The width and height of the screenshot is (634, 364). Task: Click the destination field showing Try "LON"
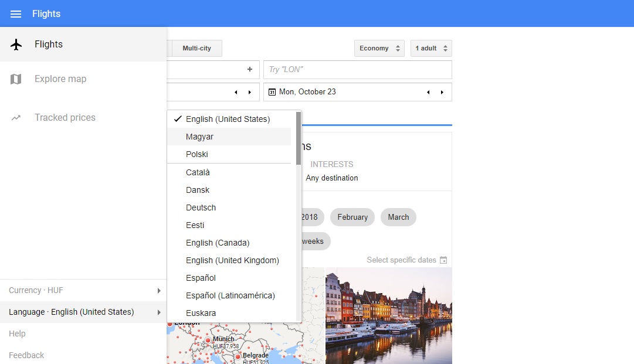point(357,70)
